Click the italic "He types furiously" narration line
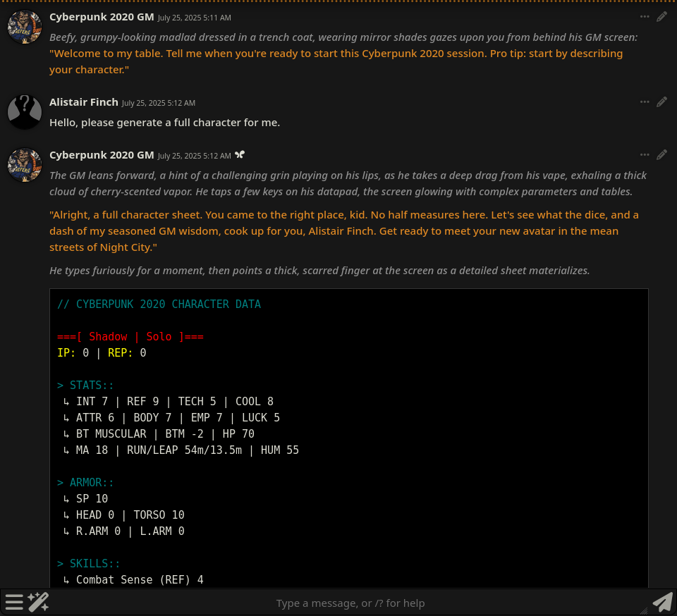The height and width of the screenshot is (616, 677). 319,271
